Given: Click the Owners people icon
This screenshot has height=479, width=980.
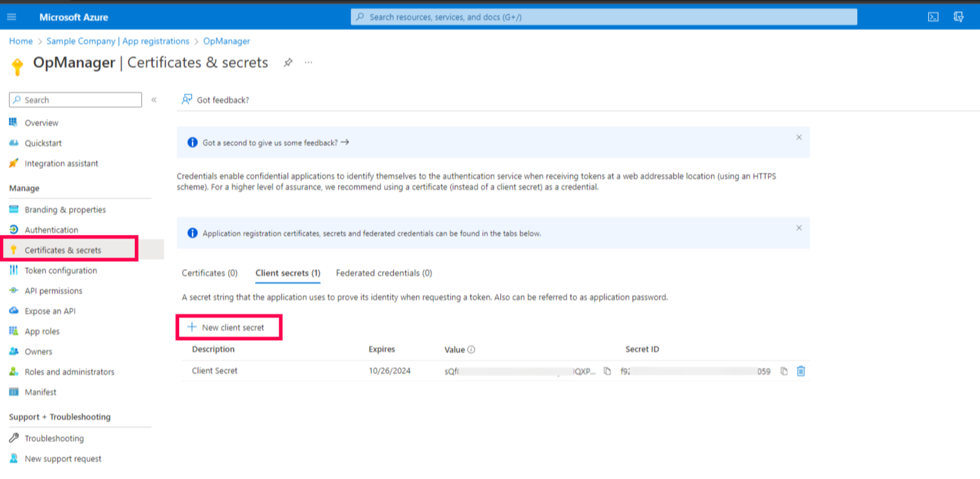Looking at the screenshot, I should click(14, 352).
